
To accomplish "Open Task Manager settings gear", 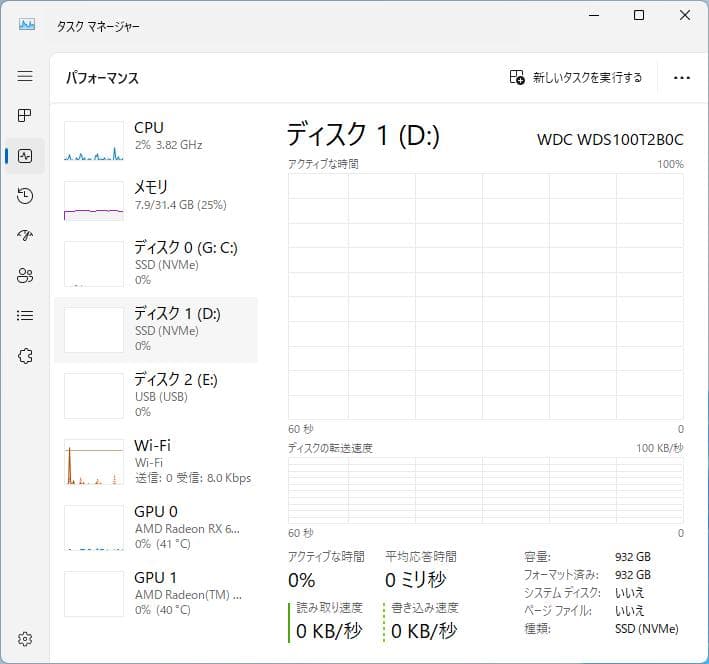I will tap(25, 639).
